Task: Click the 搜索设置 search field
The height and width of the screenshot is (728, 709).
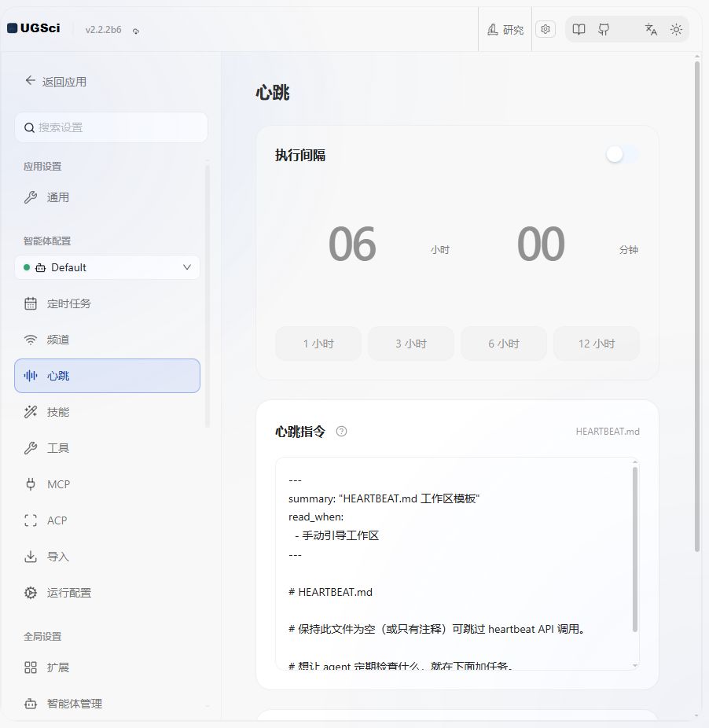Action: 112,127
